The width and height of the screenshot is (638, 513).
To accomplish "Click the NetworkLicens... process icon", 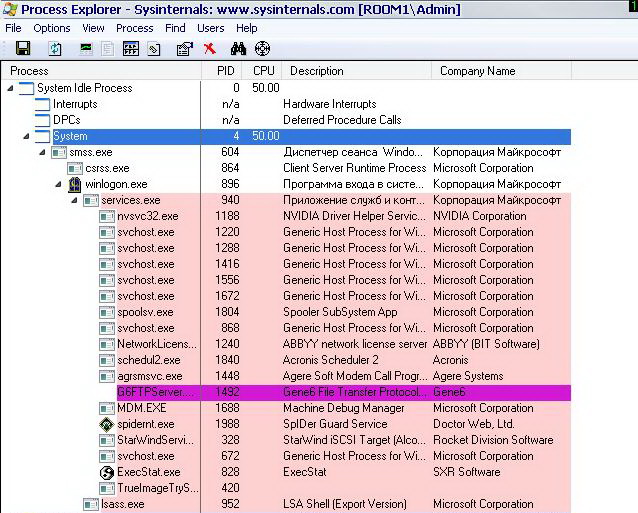I will pos(107,345).
